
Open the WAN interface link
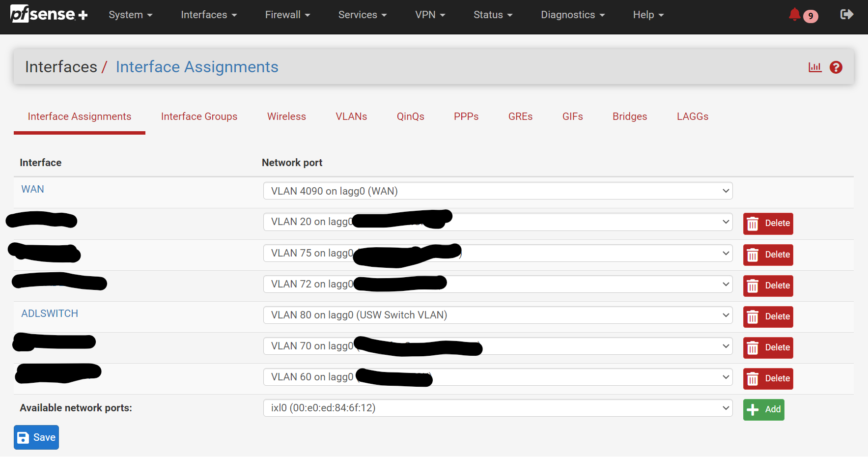32,189
